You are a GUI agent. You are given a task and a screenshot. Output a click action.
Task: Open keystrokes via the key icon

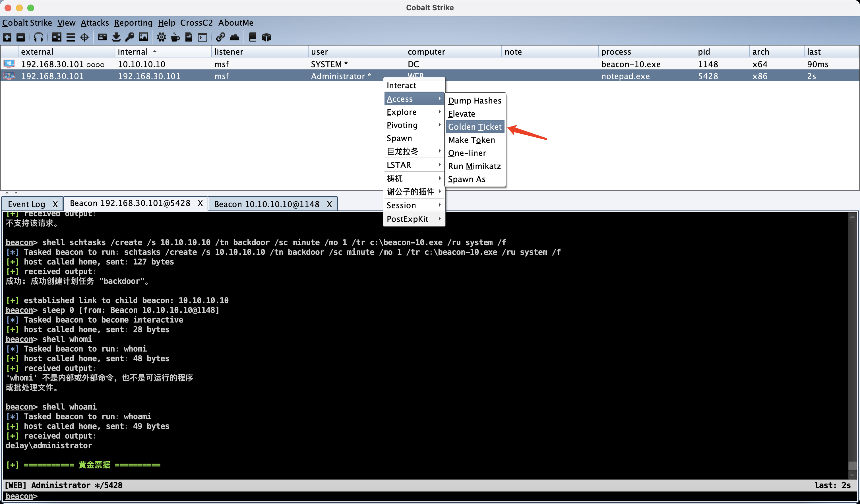coord(130,37)
